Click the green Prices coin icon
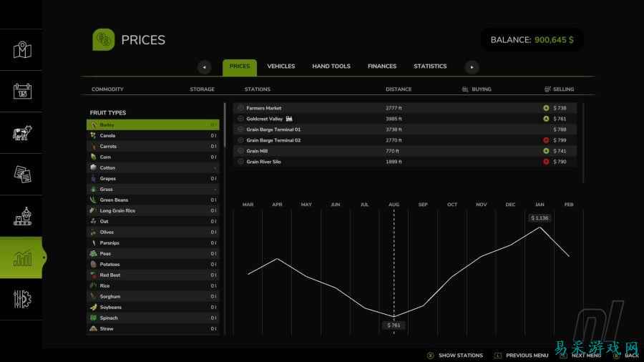This screenshot has width=644, height=362. click(x=104, y=39)
